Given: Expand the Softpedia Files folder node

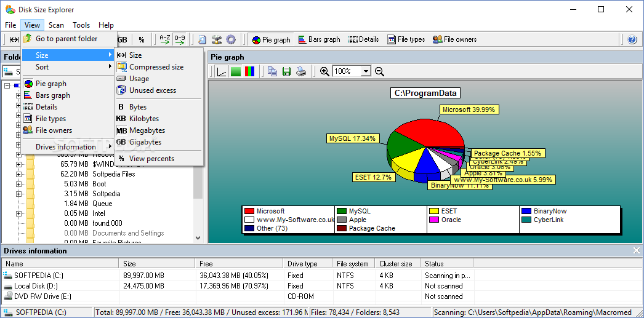Looking at the screenshot, I should 18,175.
